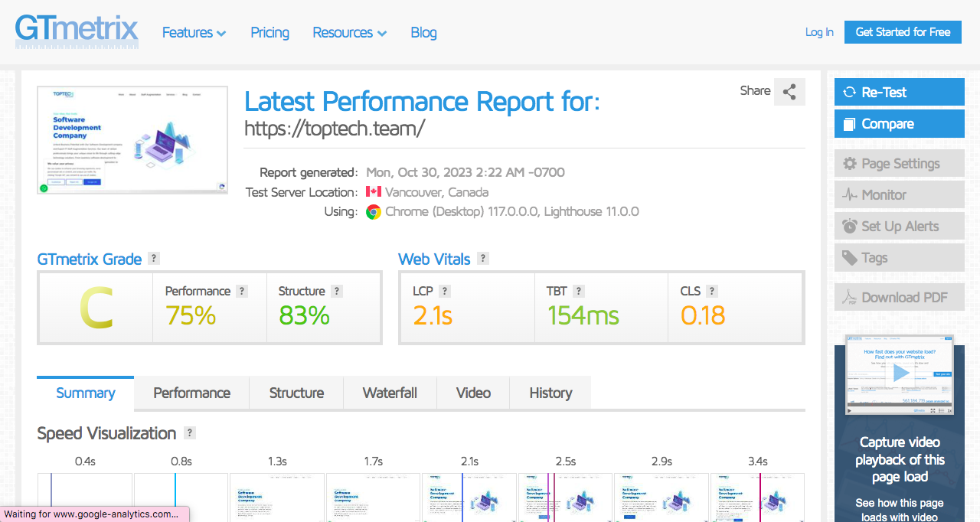Click the 154ms TBT value

click(583, 315)
